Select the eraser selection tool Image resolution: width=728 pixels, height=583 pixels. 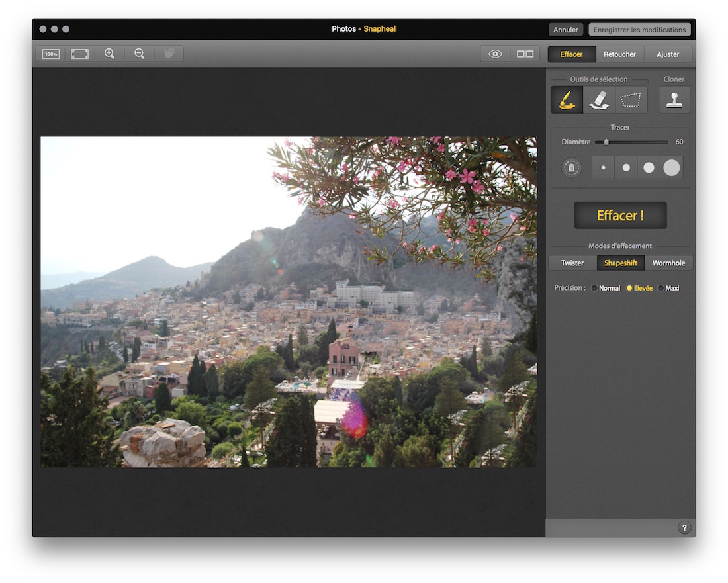pyautogui.click(x=599, y=99)
